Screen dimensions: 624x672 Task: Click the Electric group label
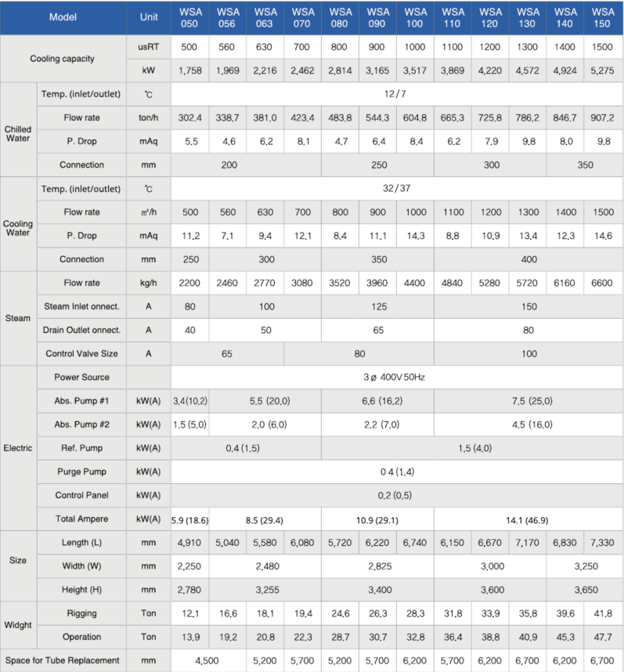[x=18, y=448]
